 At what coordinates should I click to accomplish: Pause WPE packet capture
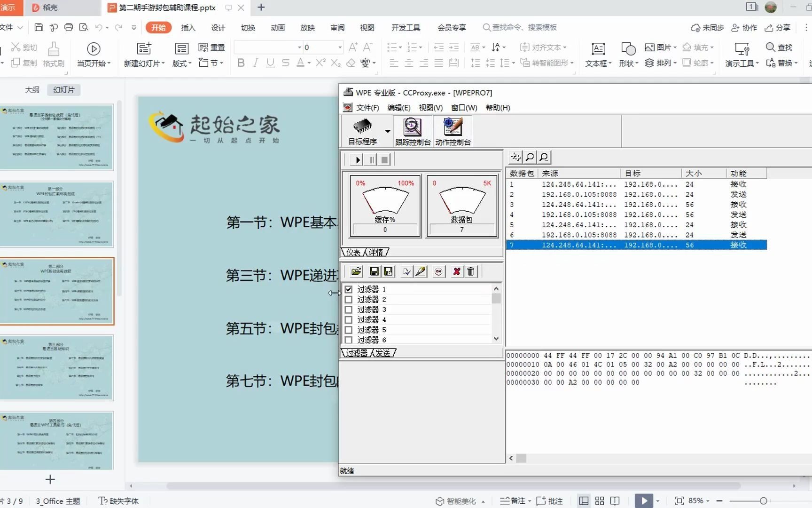[372, 160]
